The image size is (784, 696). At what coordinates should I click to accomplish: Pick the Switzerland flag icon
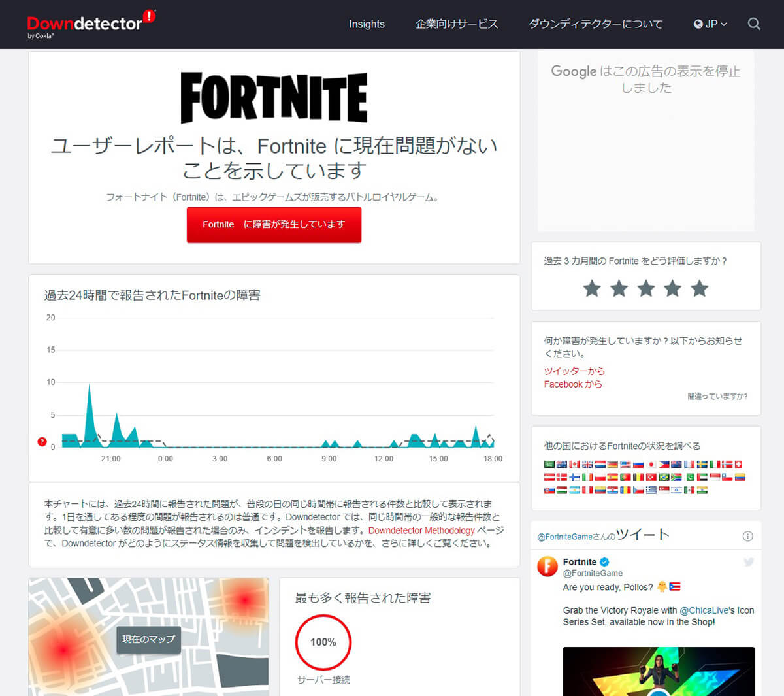click(x=739, y=464)
